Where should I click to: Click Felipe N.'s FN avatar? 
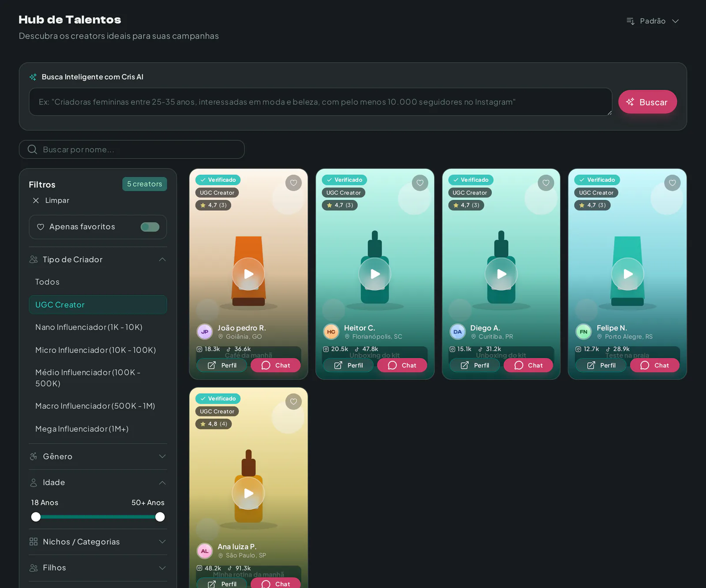coord(584,332)
